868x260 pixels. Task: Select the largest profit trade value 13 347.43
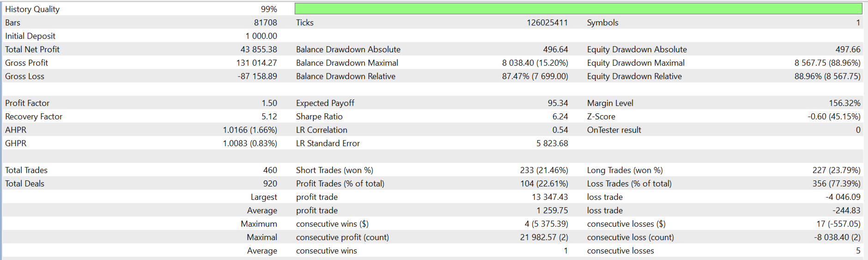coord(550,197)
